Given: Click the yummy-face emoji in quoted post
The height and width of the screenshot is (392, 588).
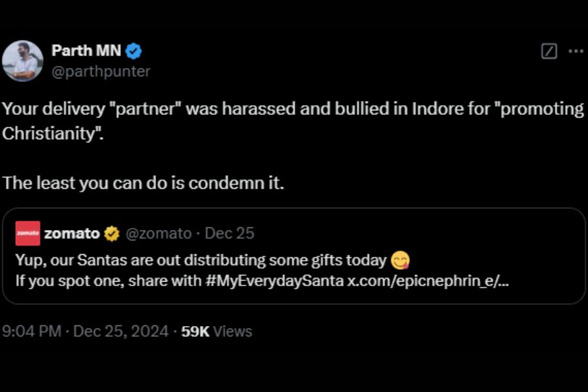Looking at the screenshot, I should click(x=400, y=261).
